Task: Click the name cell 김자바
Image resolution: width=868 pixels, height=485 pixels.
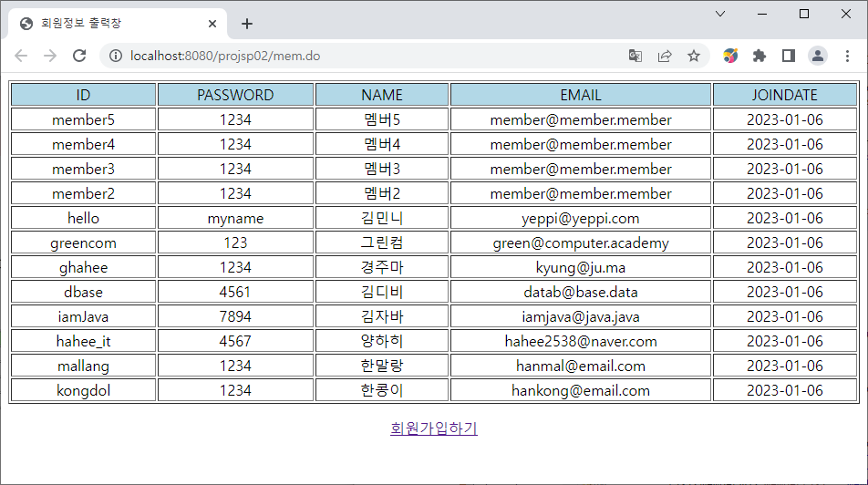Action: click(382, 316)
